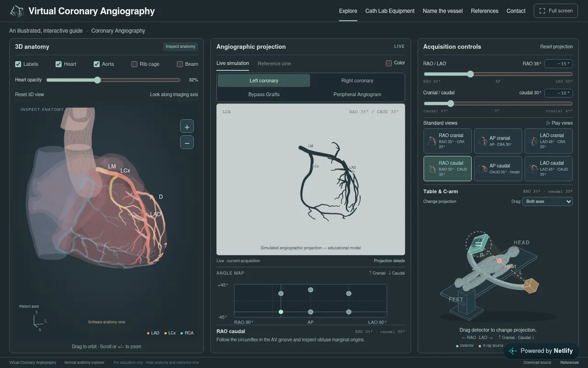Go to Name the vessel page
The height and width of the screenshot is (368, 588).
443,11
